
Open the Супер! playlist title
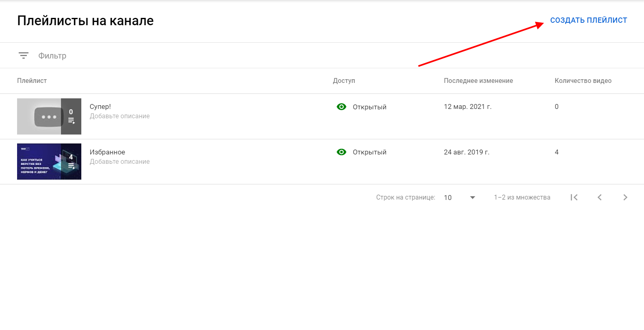click(100, 107)
